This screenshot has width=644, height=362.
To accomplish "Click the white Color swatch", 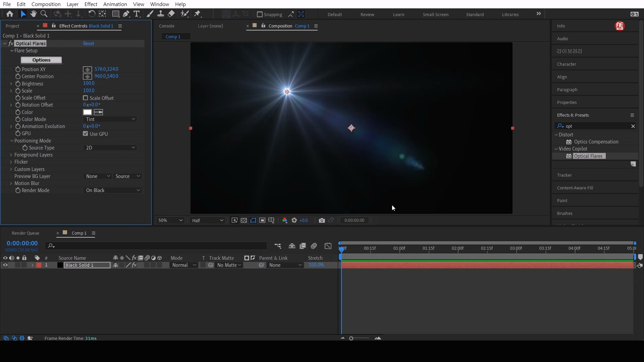I will click(87, 112).
